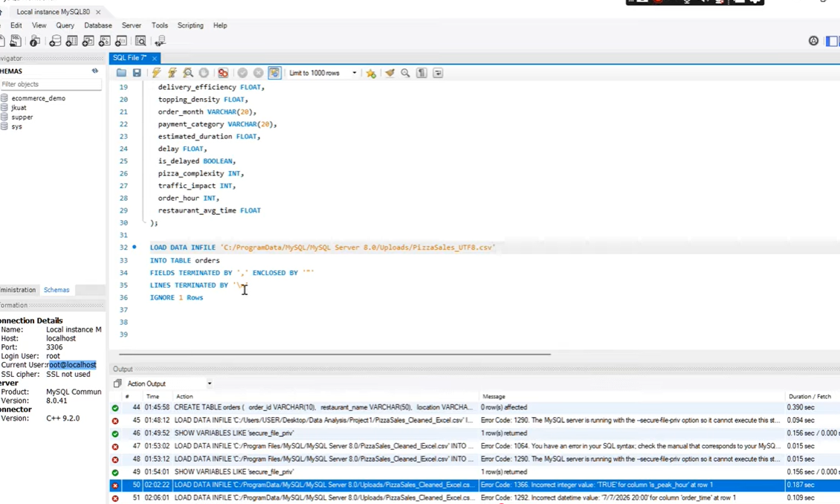Image resolution: width=840 pixels, height=504 pixels.
Task: Close the SQL File 7 tab
Action: (155, 58)
